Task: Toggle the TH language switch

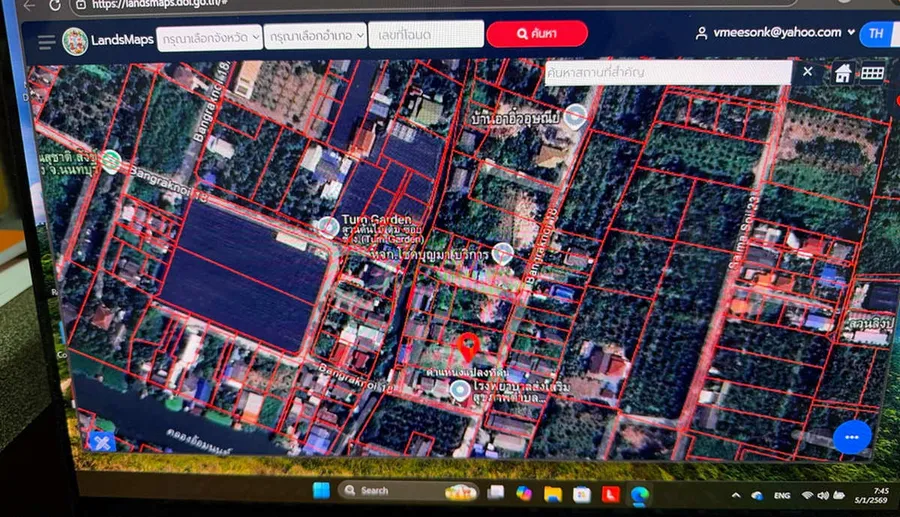Action: pyautogui.click(x=876, y=33)
